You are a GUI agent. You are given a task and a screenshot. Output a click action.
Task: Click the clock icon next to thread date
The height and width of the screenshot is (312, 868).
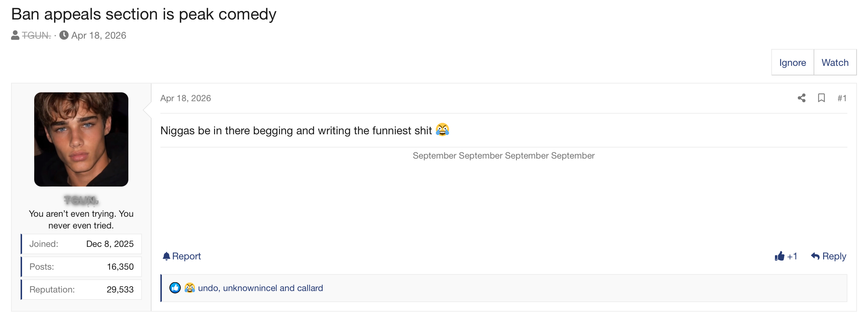64,35
